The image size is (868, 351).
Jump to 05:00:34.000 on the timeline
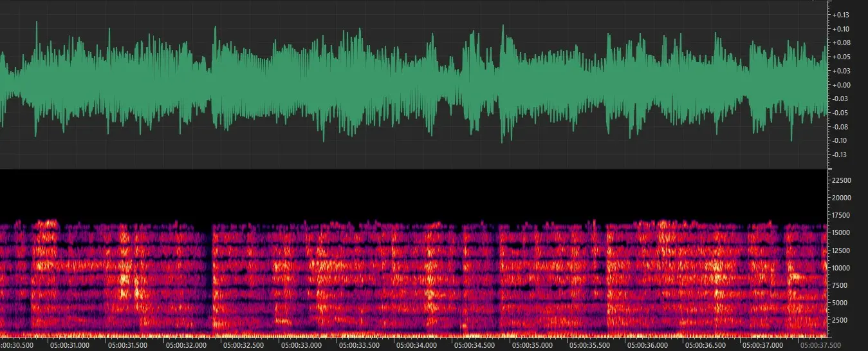coord(417,345)
